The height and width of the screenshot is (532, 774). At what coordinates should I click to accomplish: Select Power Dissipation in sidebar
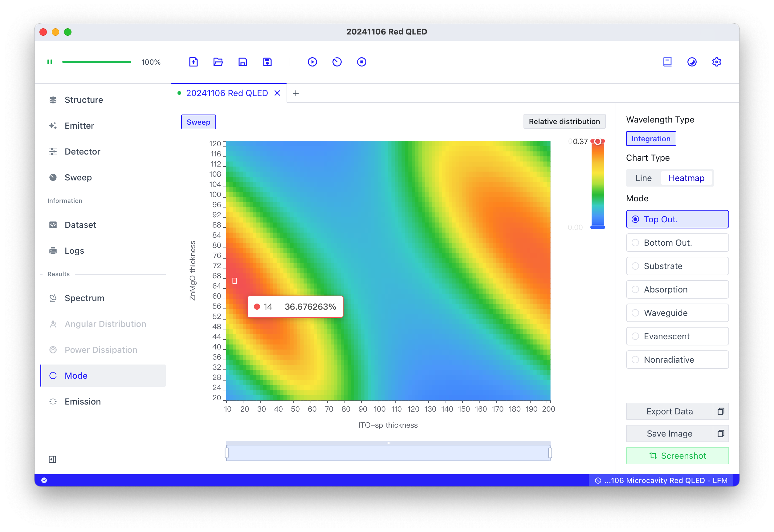[x=103, y=350]
